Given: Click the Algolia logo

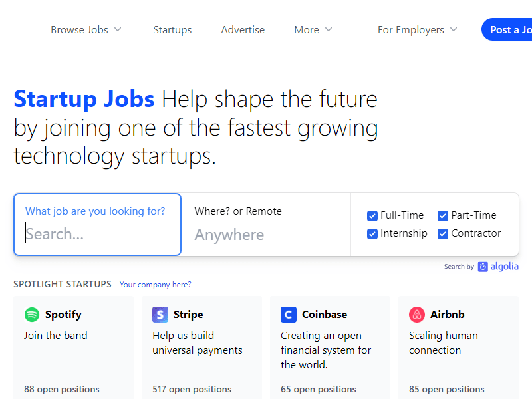Looking at the screenshot, I should coord(498,267).
